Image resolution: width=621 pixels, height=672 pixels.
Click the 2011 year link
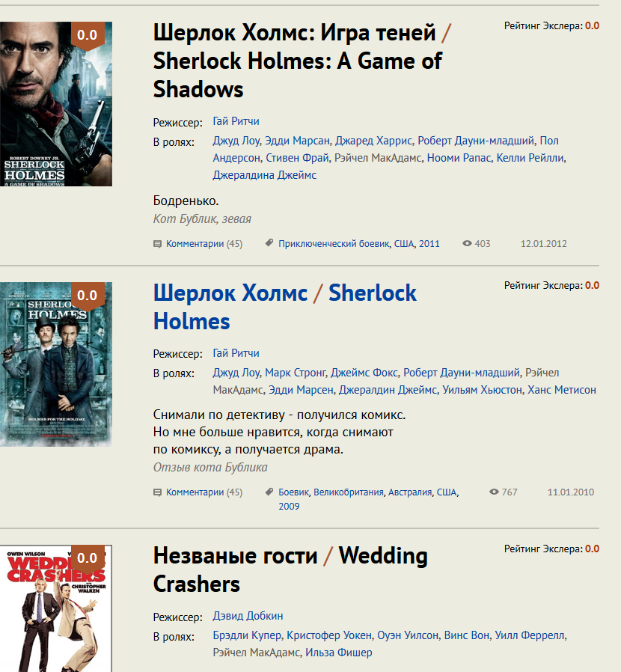pyautogui.click(x=429, y=244)
